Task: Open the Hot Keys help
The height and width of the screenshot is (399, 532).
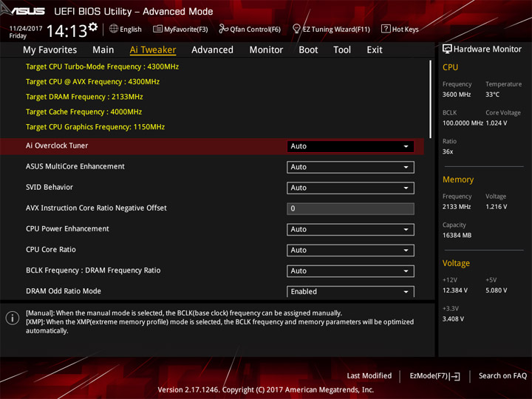Action: click(405, 29)
